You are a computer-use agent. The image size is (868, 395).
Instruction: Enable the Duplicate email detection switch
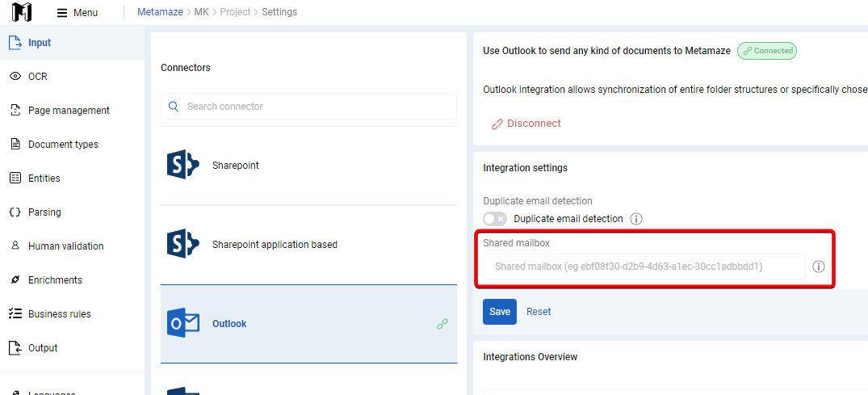click(x=495, y=219)
